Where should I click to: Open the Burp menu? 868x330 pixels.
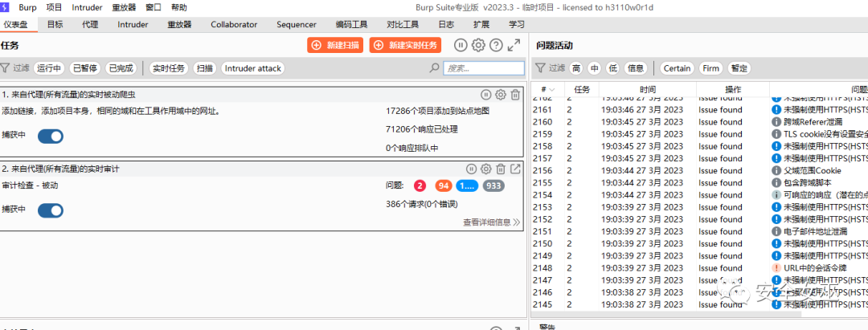[x=27, y=8]
